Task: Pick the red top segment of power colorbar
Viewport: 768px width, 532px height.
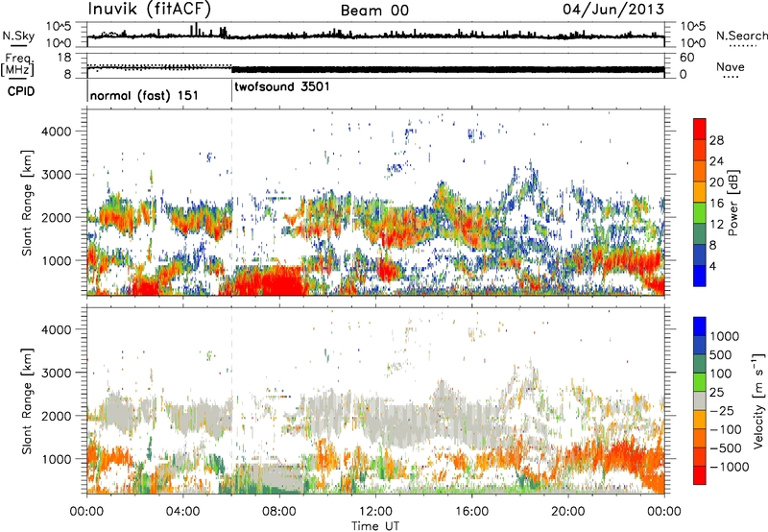Action: [700, 129]
